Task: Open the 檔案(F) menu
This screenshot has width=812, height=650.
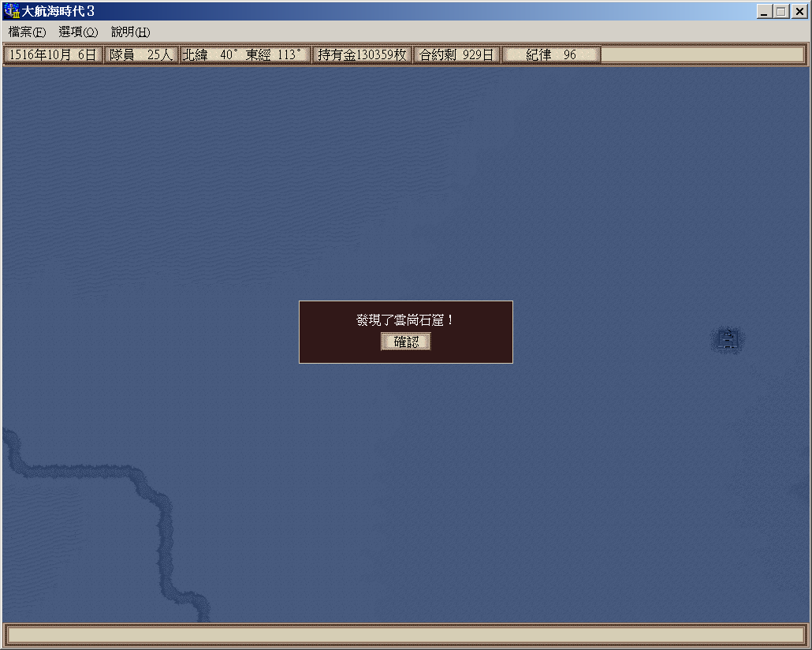Action: (27, 32)
